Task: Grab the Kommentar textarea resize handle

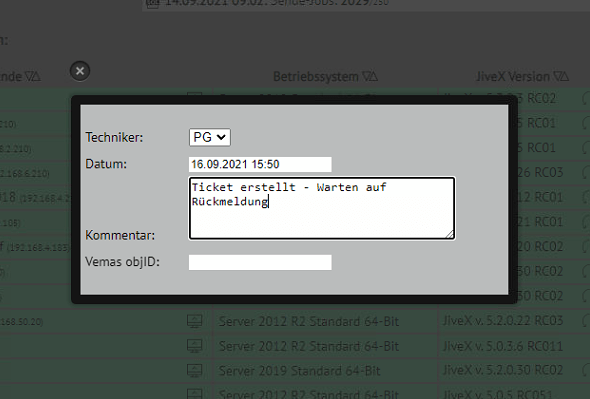Action: point(450,235)
